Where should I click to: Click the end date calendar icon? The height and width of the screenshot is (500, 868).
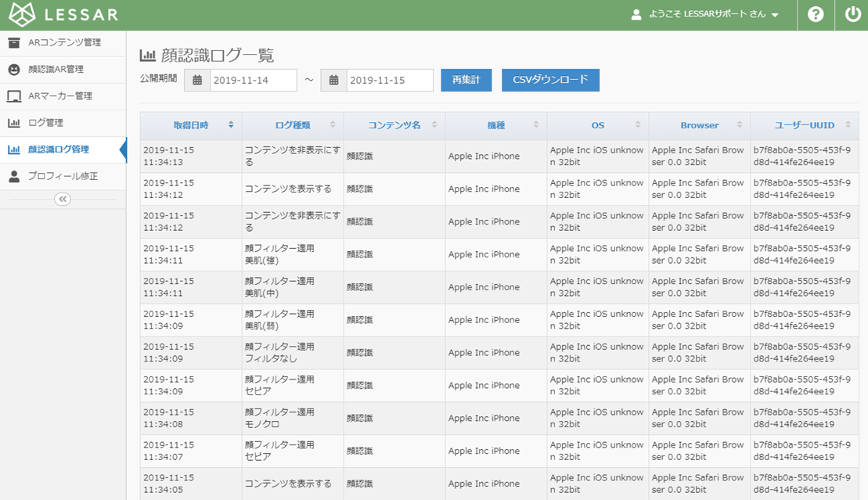333,81
